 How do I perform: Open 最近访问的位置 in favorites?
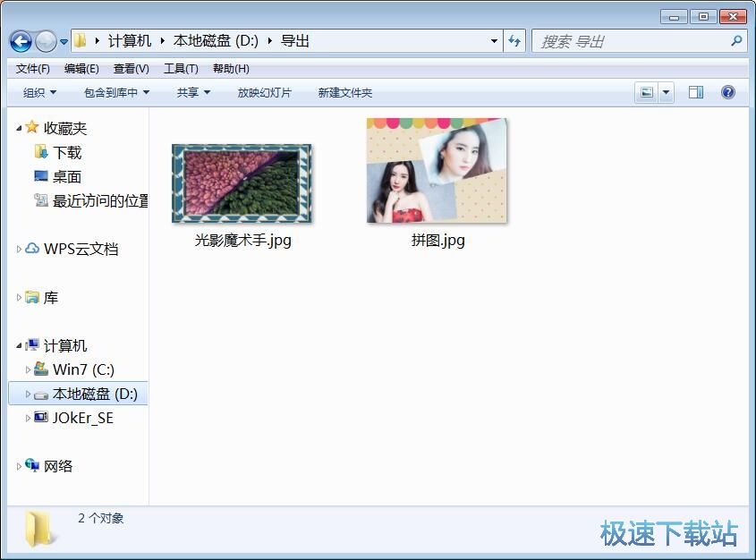tap(100, 200)
